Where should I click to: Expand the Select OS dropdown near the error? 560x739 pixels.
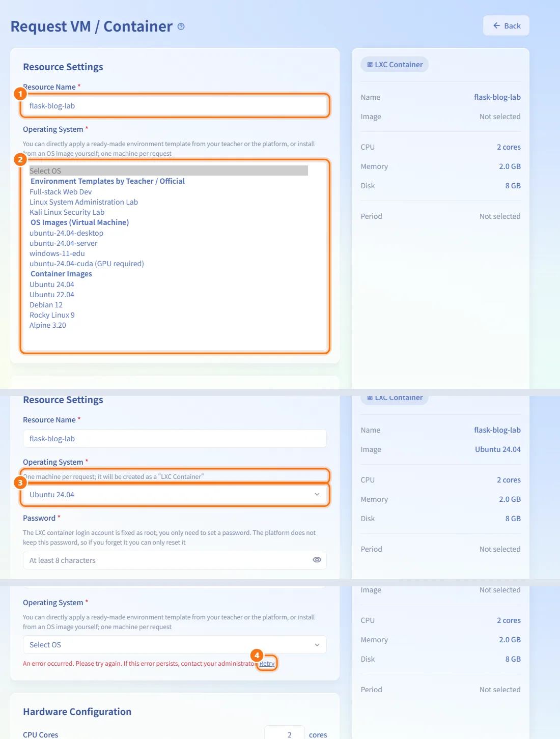(175, 645)
